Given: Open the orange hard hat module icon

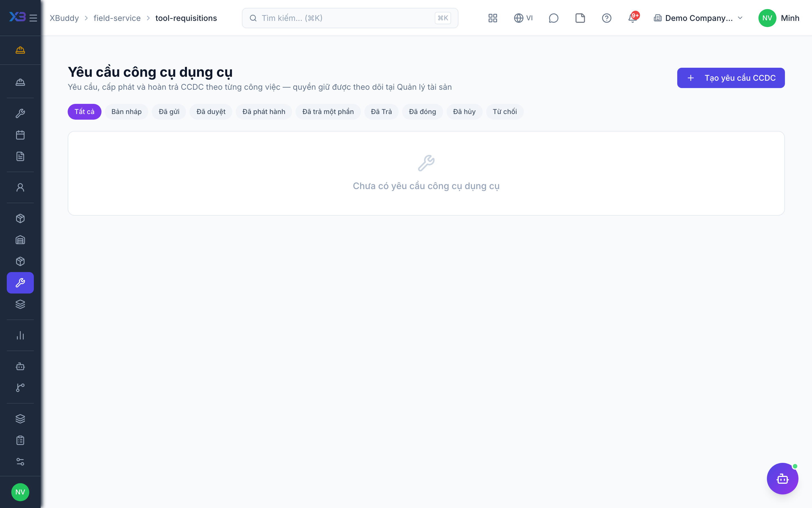Looking at the screenshot, I should tap(20, 50).
